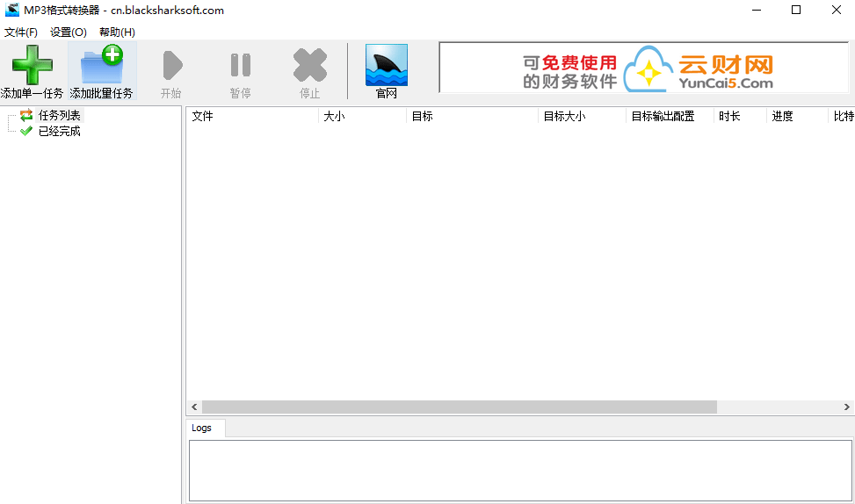Image resolution: width=855 pixels, height=504 pixels.
Task: Click the add batch task folder icon
Action: point(101,66)
